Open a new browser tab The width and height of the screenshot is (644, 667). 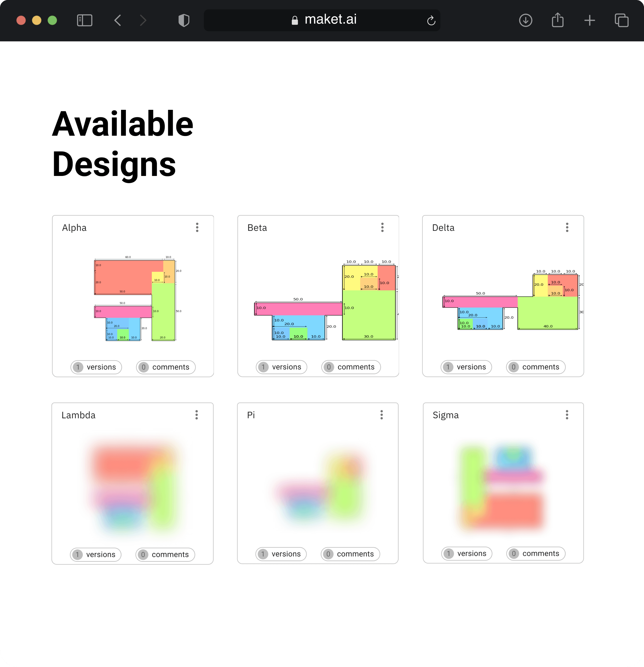click(590, 20)
